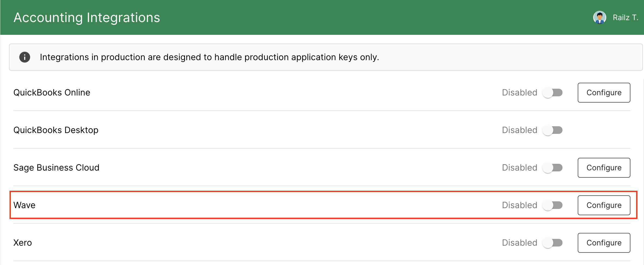Click the Disabled status in the Wave row
This screenshot has height=265, width=644.
(x=520, y=205)
